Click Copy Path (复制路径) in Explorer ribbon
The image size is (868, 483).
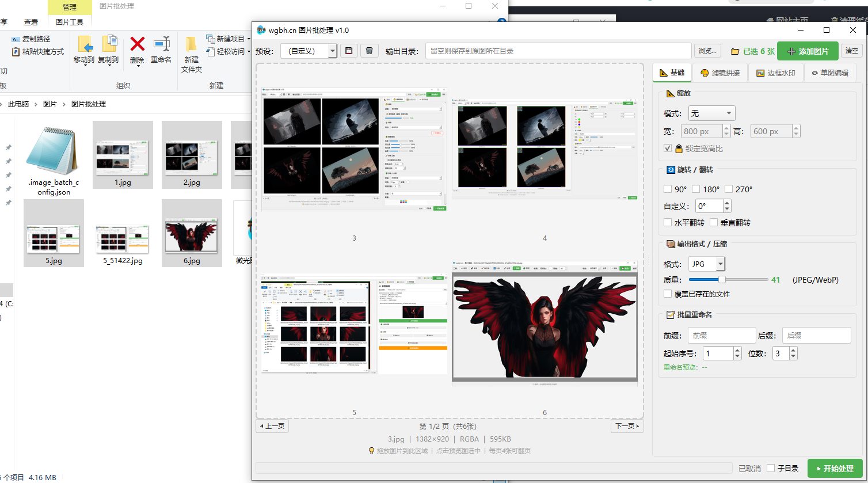pos(31,39)
